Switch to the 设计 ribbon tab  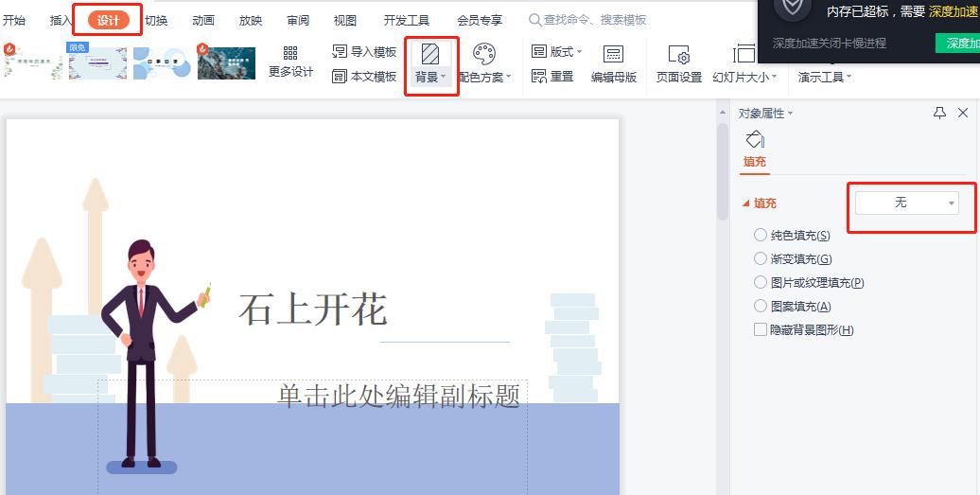[108, 20]
